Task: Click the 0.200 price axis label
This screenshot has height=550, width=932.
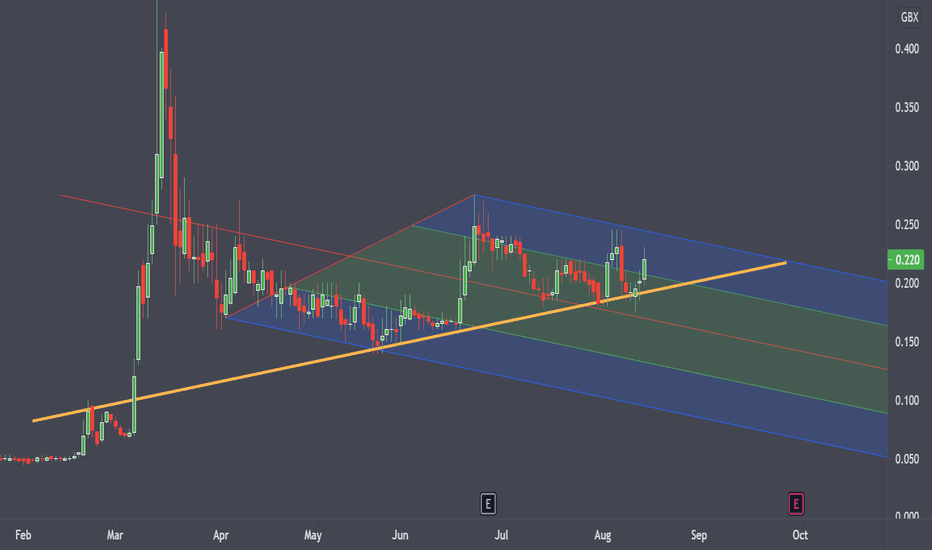Action: [907, 284]
